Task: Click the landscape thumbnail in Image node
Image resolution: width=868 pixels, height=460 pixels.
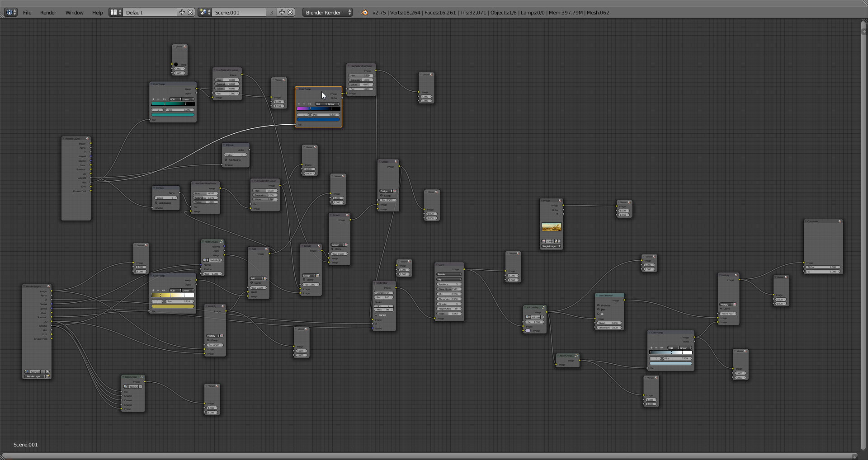Action: point(552,227)
